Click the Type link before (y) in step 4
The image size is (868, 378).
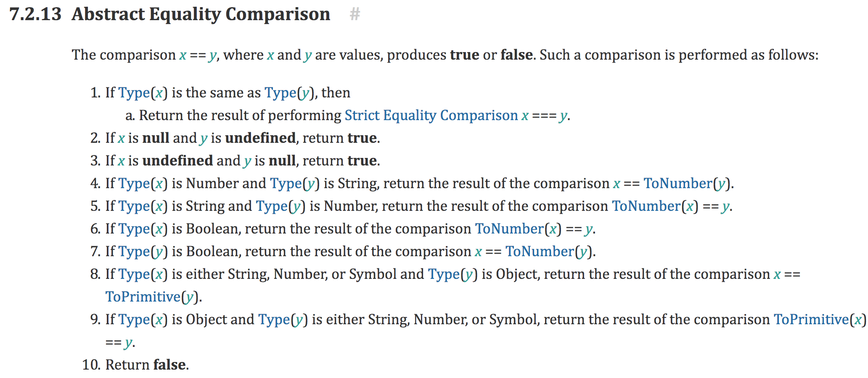(x=286, y=184)
